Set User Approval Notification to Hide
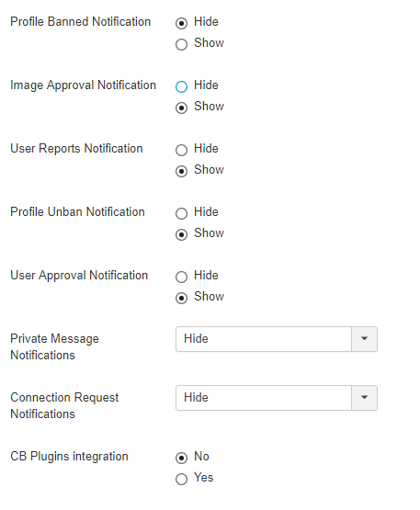This screenshot has width=420, height=510. point(182,278)
